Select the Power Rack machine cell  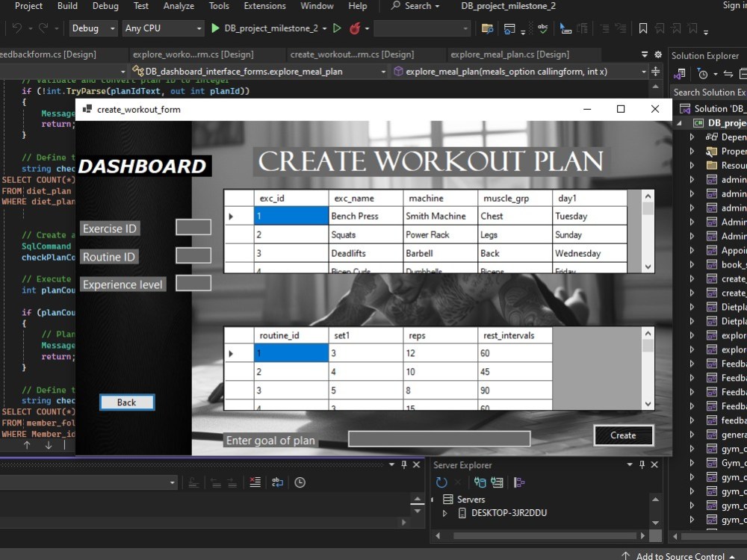pos(440,234)
